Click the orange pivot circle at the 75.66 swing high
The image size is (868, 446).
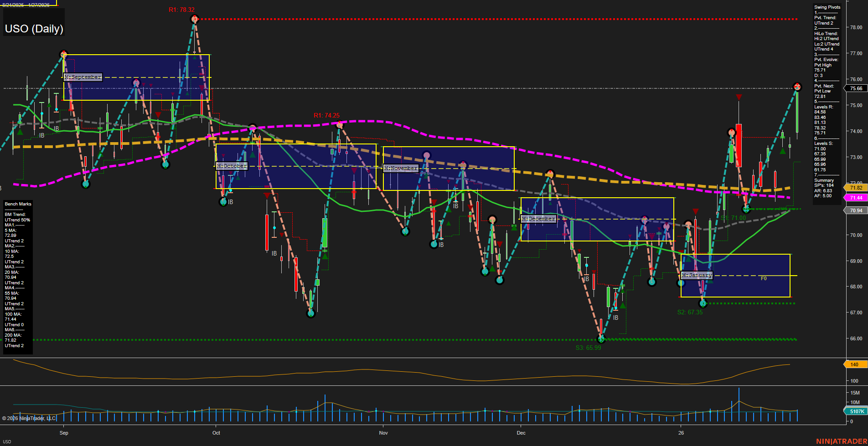[x=798, y=87]
